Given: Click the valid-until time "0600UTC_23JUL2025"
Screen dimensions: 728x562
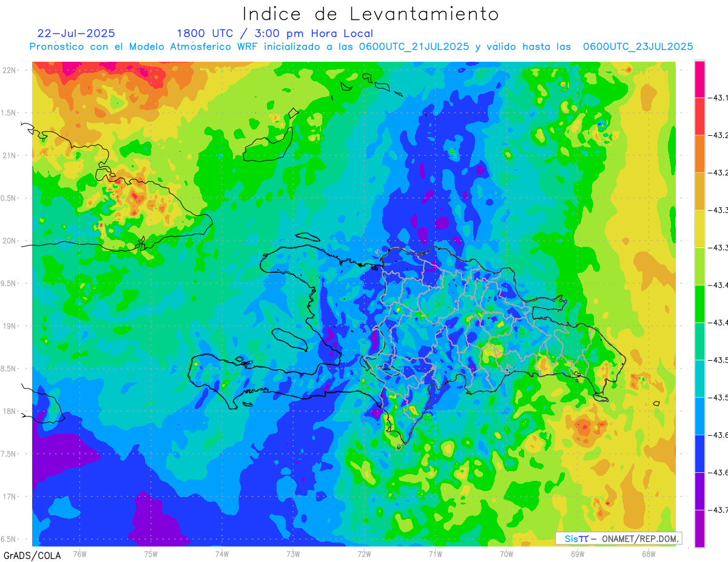Looking at the screenshot, I should click(x=638, y=47).
